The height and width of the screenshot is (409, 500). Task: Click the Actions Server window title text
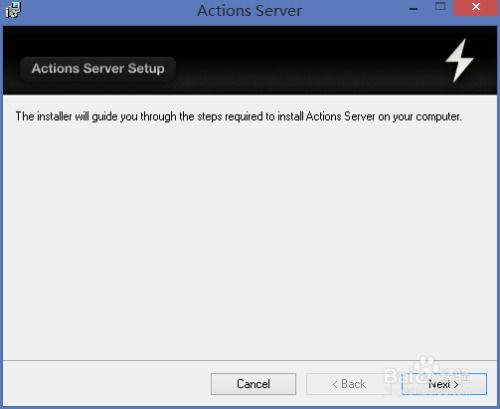coord(249,11)
